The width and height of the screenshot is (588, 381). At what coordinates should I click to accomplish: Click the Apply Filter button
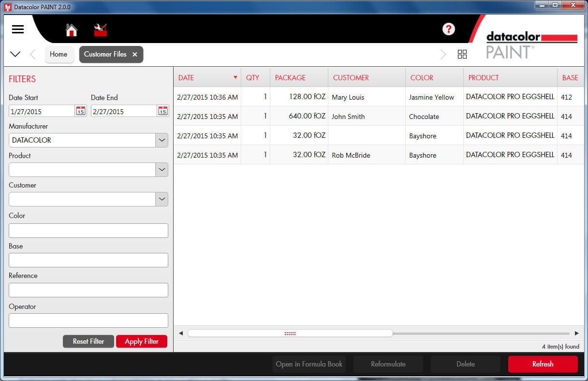coord(142,341)
